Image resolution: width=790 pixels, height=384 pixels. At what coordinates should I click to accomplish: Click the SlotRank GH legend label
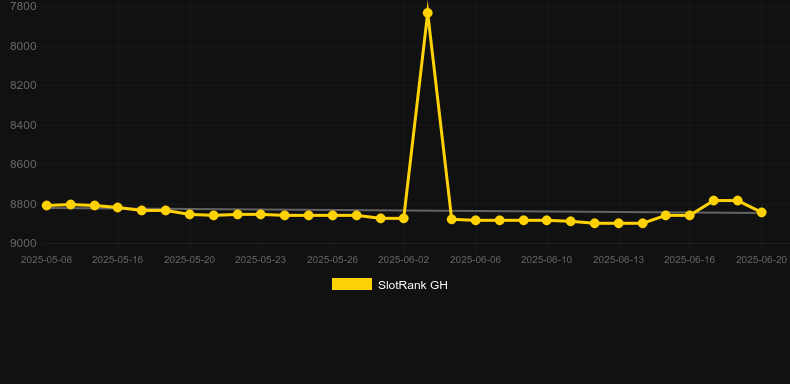pyautogui.click(x=413, y=285)
